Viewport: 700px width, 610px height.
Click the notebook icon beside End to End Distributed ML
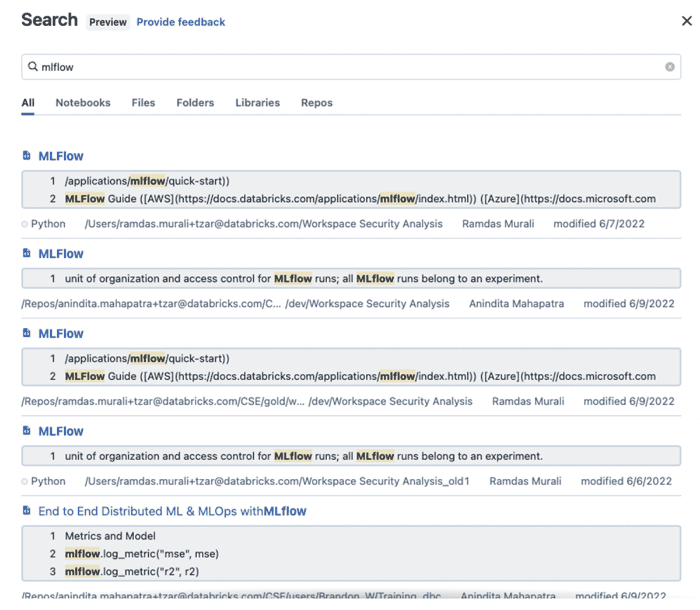click(26, 511)
